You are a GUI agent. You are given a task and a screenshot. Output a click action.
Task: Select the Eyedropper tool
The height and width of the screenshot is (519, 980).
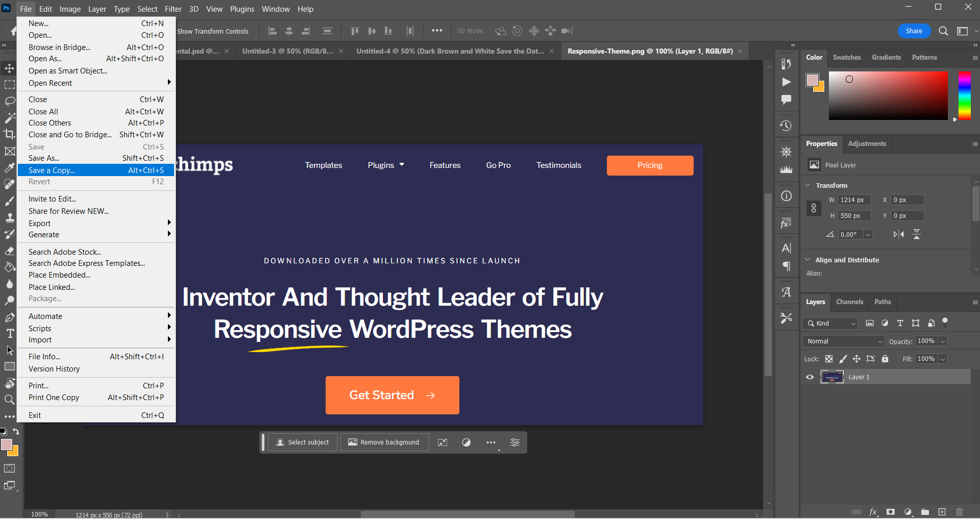(9, 167)
